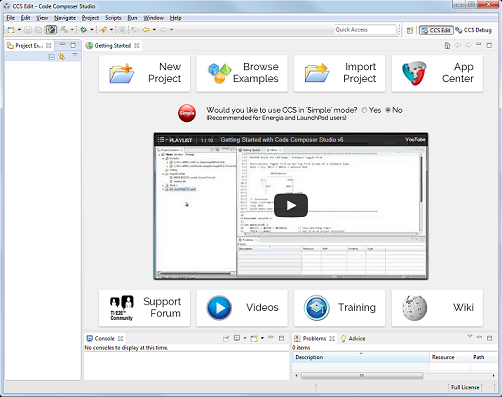Open the Window menu

tap(153, 18)
